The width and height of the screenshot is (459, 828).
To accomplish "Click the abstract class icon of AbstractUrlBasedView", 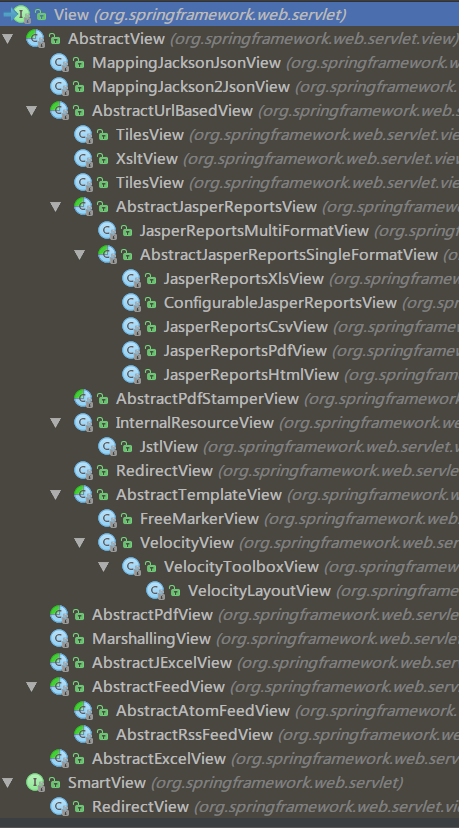I will [59, 111].
